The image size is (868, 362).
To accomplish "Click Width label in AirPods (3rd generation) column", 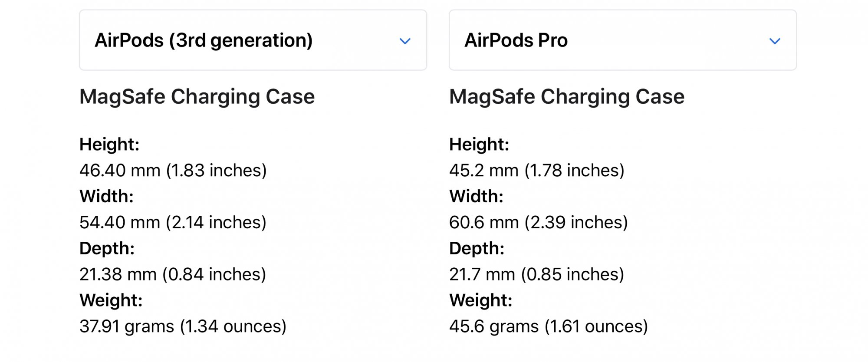I will pos(106,197).
